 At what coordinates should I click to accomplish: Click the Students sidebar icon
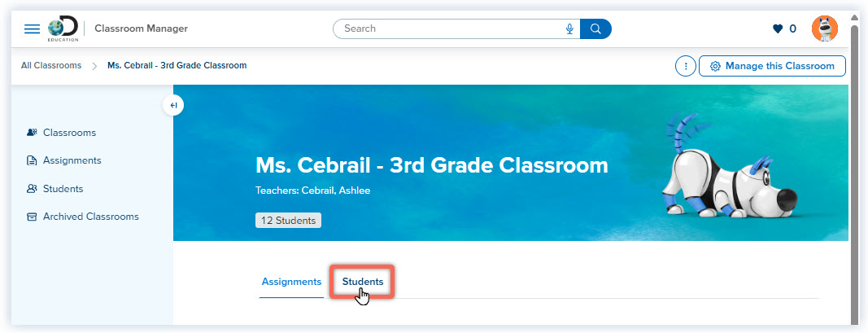coord(32,188)
